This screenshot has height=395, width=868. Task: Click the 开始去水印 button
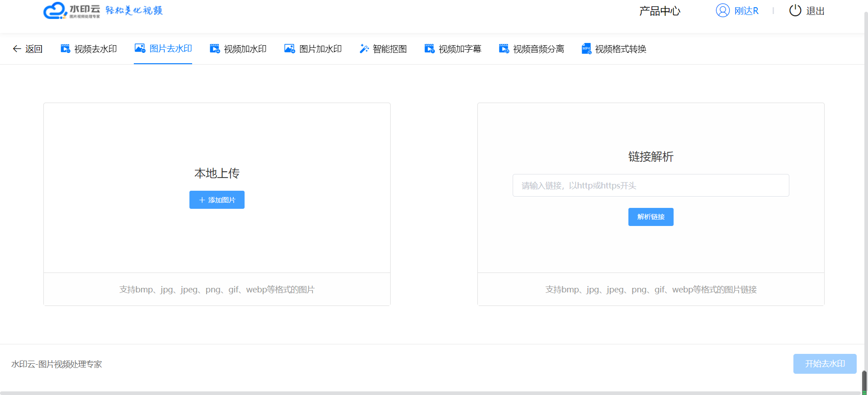coord(825,364)
